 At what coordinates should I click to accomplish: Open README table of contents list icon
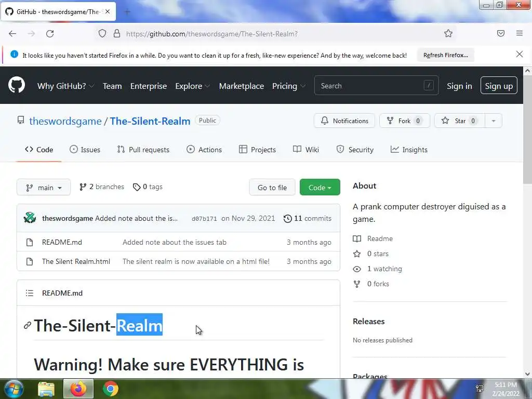(x=30, y=293)
